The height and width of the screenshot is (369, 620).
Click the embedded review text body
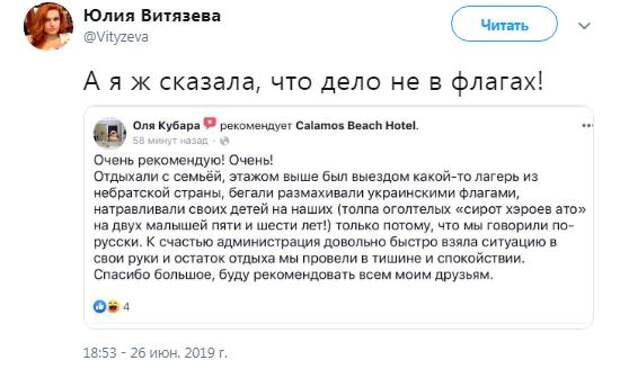coord(339,217)
